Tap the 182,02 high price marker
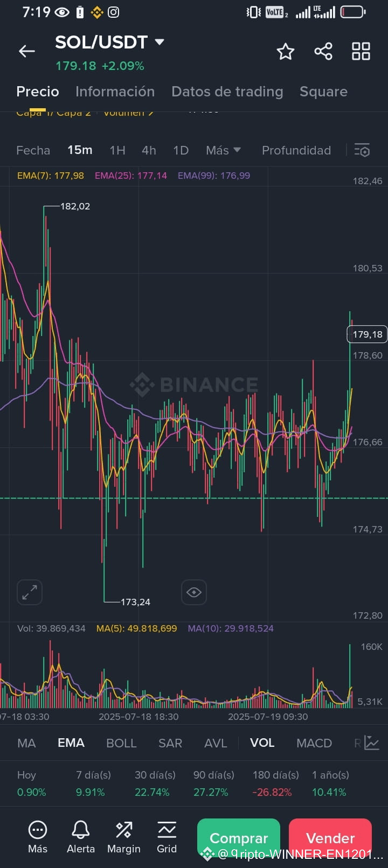Image resolution: width=388 pixels, height=868 pixels. pyautogui.click(x=75, y=206)
